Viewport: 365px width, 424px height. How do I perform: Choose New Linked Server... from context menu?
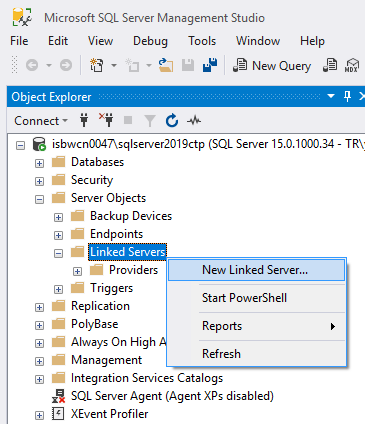click(256, 270)
